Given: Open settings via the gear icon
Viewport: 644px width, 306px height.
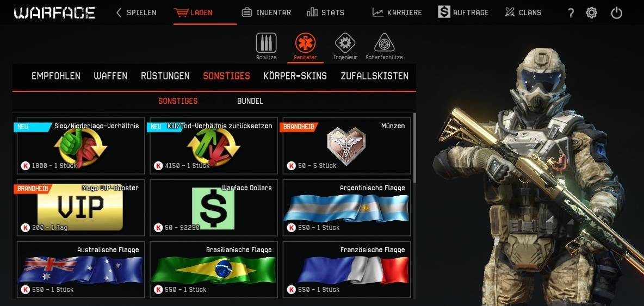Looking at the screenshot, I should point(591,13).
